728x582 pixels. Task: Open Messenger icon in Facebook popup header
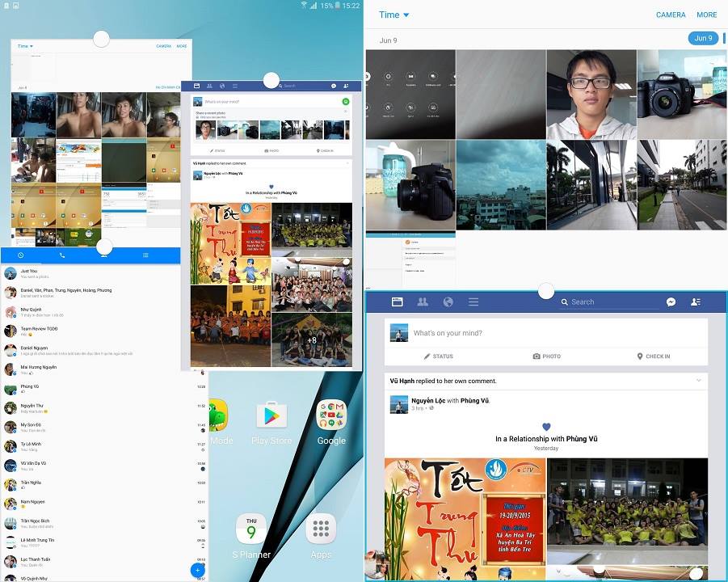(x=334, y=86)
